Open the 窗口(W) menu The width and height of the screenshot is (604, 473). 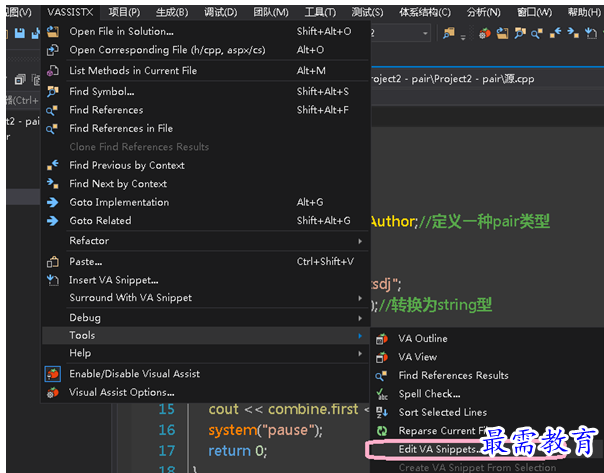click(534, 12)
